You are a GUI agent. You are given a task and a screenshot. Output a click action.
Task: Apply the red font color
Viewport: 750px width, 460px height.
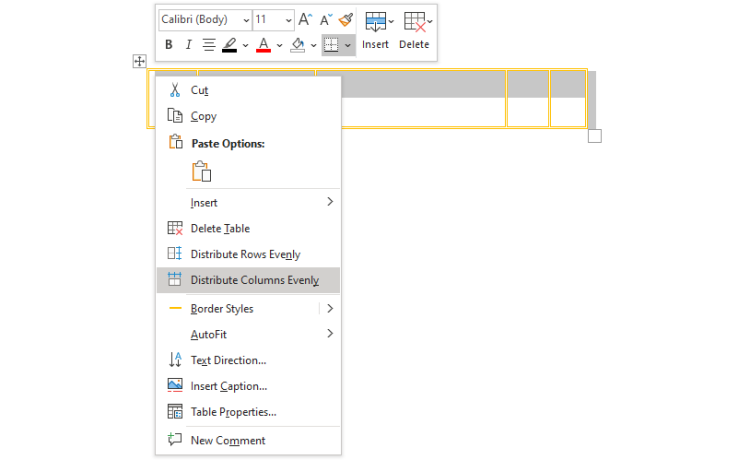point(263,45)
